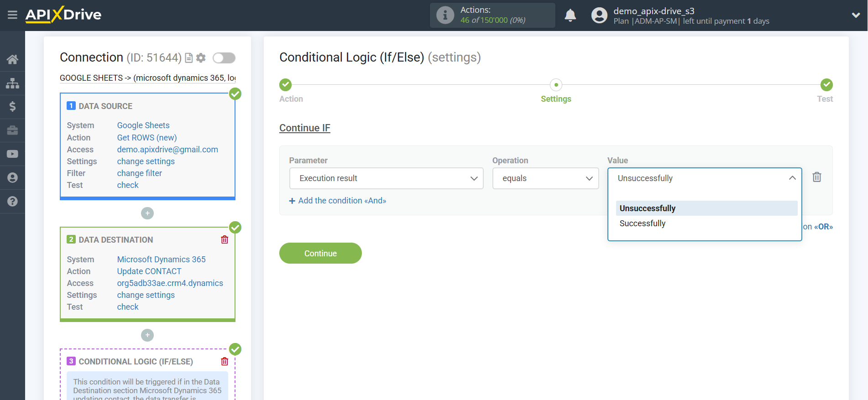This screenshot has height=400, width=868.
Task: Click change settings in Data Source
Action: coord(146,161)
